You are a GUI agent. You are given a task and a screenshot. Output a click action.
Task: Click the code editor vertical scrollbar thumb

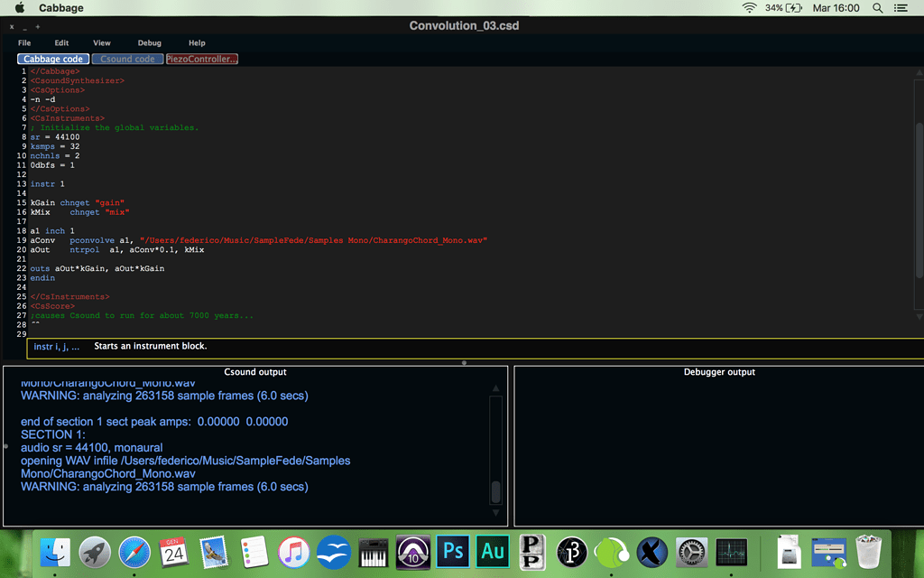tap(919, 200)
